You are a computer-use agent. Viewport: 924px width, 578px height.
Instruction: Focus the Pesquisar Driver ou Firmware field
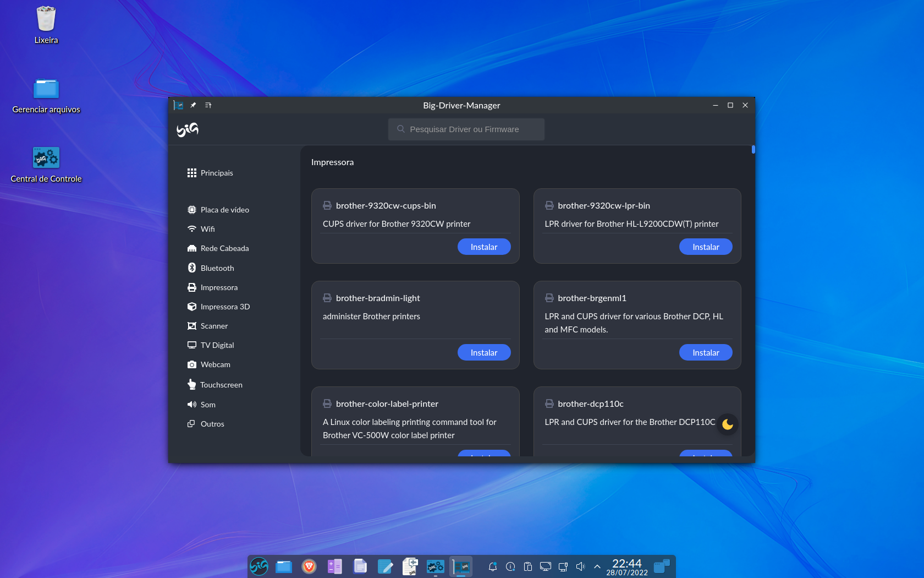(466, 129)
